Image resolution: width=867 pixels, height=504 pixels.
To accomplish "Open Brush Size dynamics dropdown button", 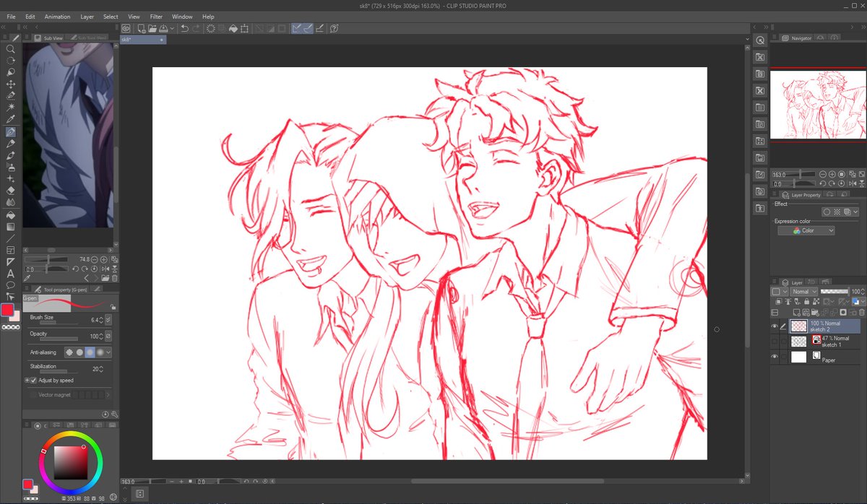I will click(109, 319).
